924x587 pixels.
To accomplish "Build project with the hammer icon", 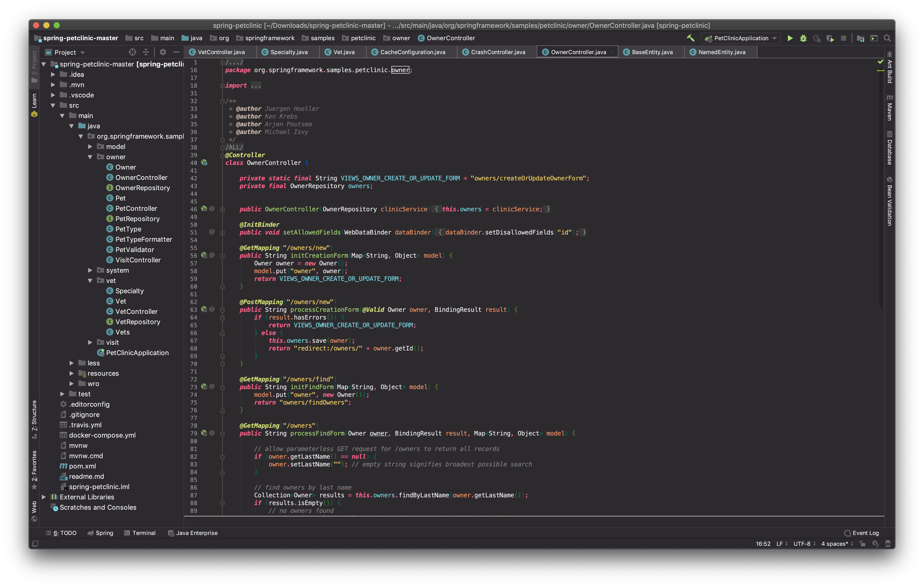I will tap(690, 38).
